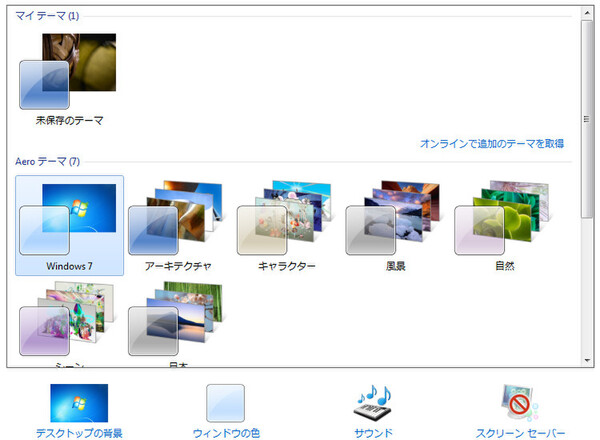The height and width of the screenshot is (440, 600).
Task: Open window color swatch above ウィンドウの色
Action: click(225, 403)
